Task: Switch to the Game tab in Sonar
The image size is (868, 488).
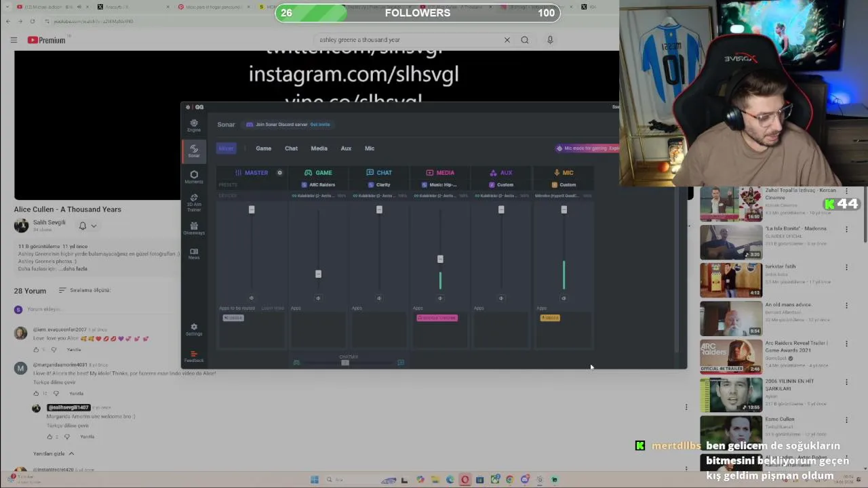Action: click(264, 148)
